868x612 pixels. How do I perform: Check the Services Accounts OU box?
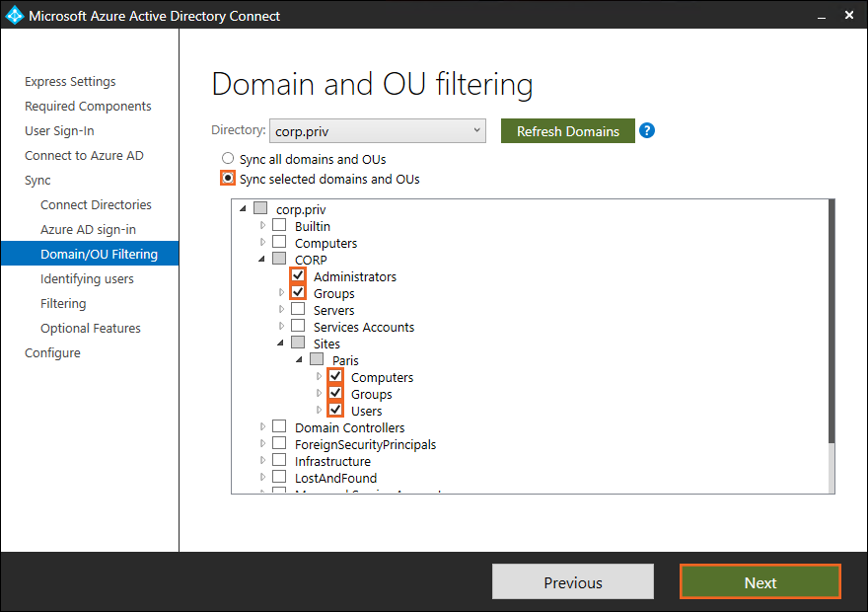click(298, 327)
